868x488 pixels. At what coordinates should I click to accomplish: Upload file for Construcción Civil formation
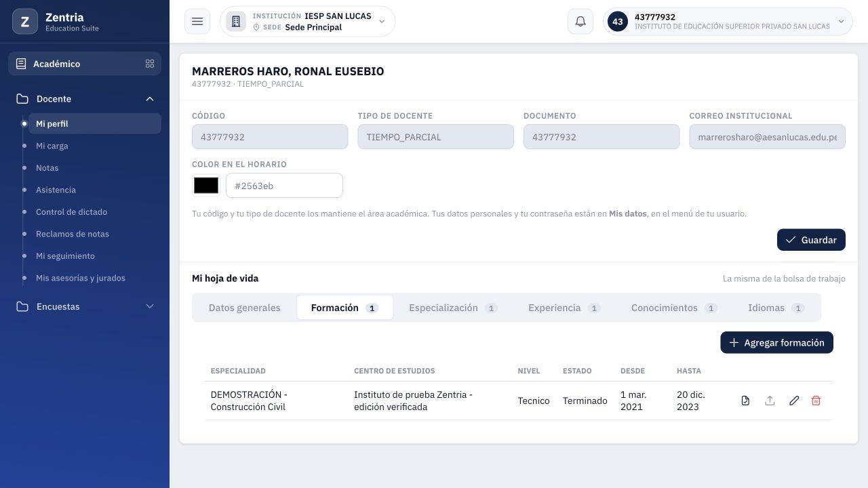click(770, 401)
